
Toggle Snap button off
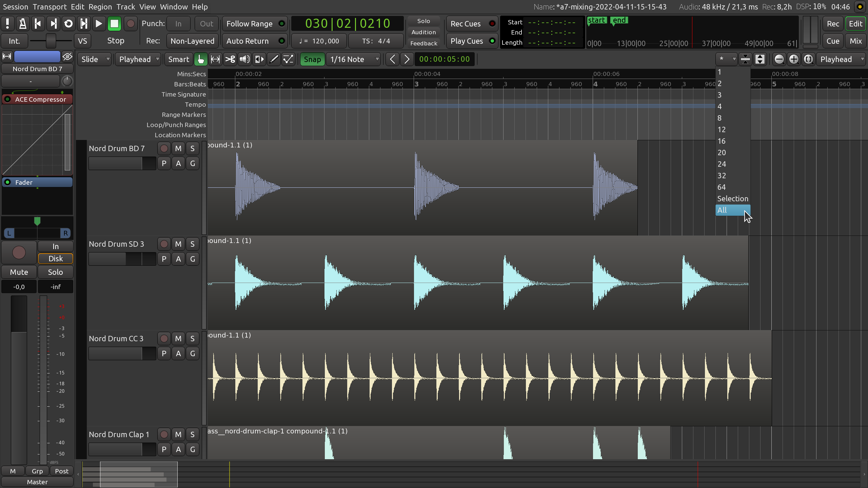tap(312, 59)
